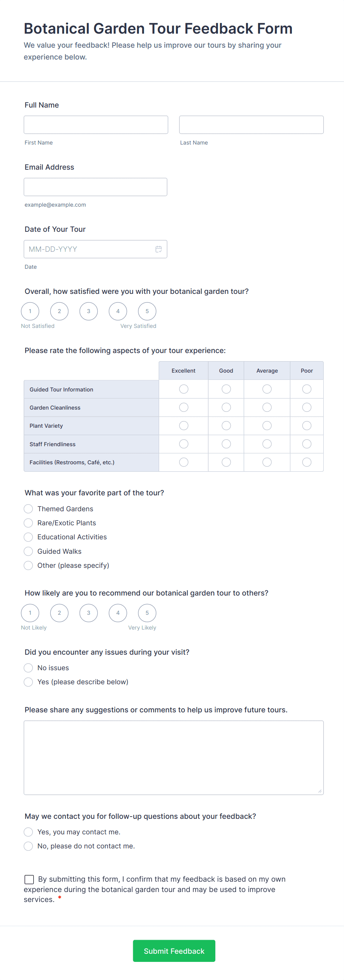Check the feedback confirmation checkbox
Image resolution: width=344 pixels, height=980 pixels.
(x=29, y=879)
